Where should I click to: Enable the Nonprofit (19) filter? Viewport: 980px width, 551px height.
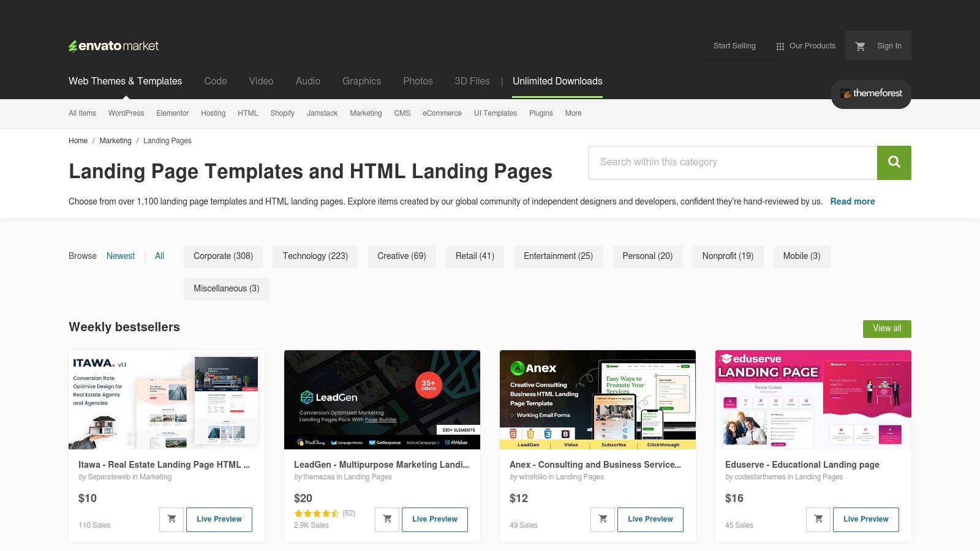728,256
